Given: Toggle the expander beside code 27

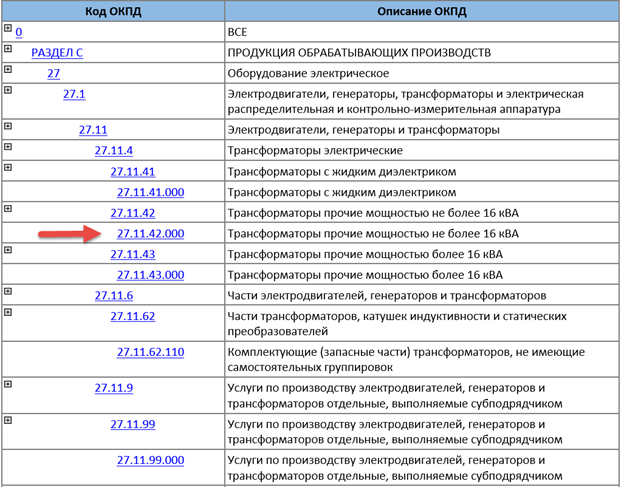Looking at the screenshot, I should (x=8, y=69).
